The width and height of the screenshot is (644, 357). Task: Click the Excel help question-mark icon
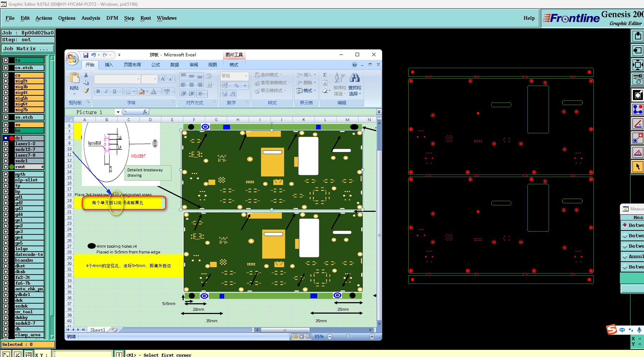354,65
